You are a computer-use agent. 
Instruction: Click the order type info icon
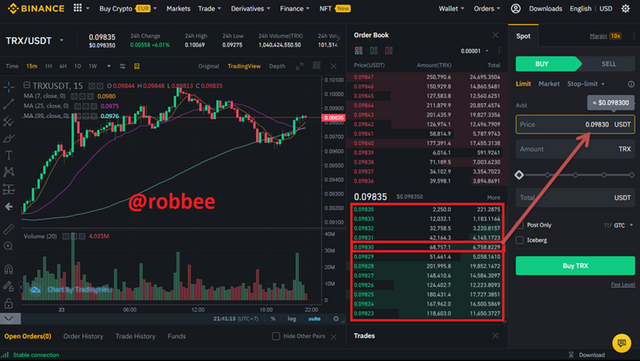(x=631, y=84)
